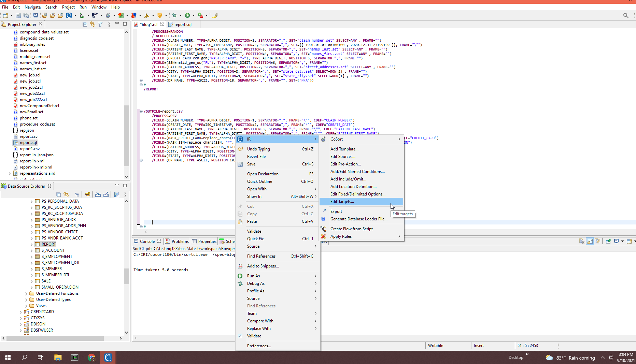This screenshot has height=364, width=636.
Task: Click the microscope profiling toolbar icon
Action: pyautogui.click(x=82, y=15)
